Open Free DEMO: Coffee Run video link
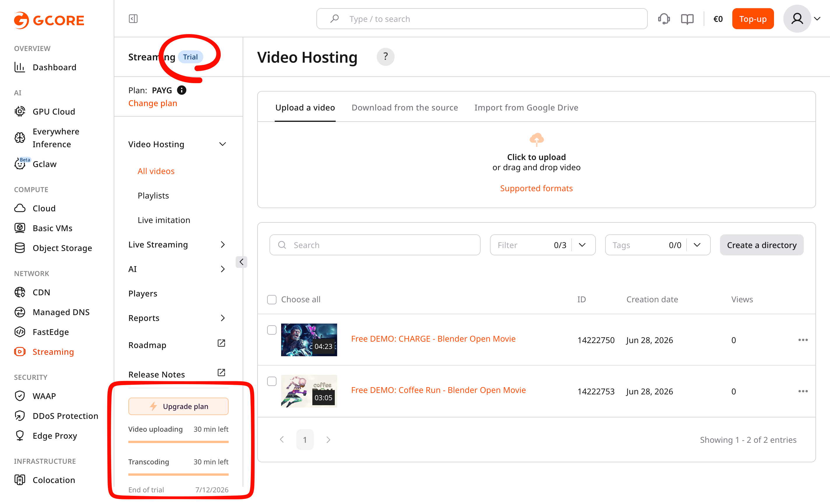830x504 pixels. (x=438, y=390)
